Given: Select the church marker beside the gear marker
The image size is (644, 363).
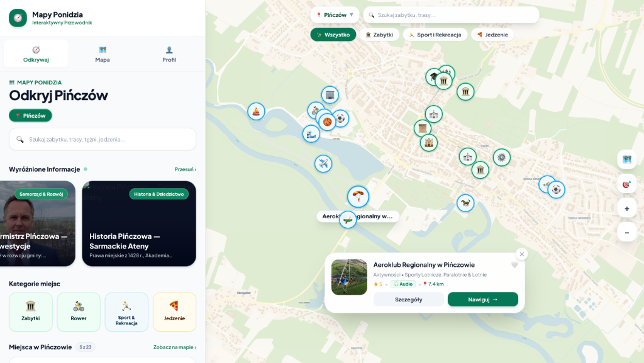Looking at the screenshot, I should coord(467,157).
